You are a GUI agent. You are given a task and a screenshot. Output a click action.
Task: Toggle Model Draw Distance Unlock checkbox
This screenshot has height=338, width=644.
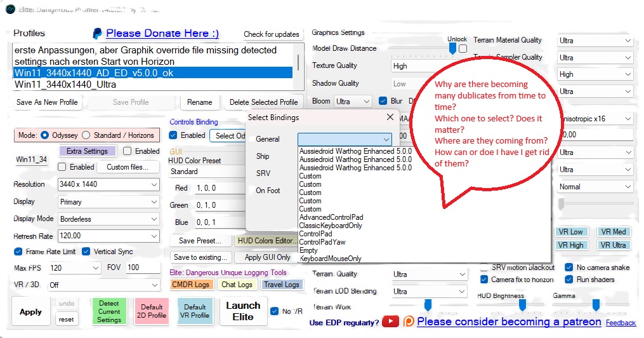[x=463, y=48]
